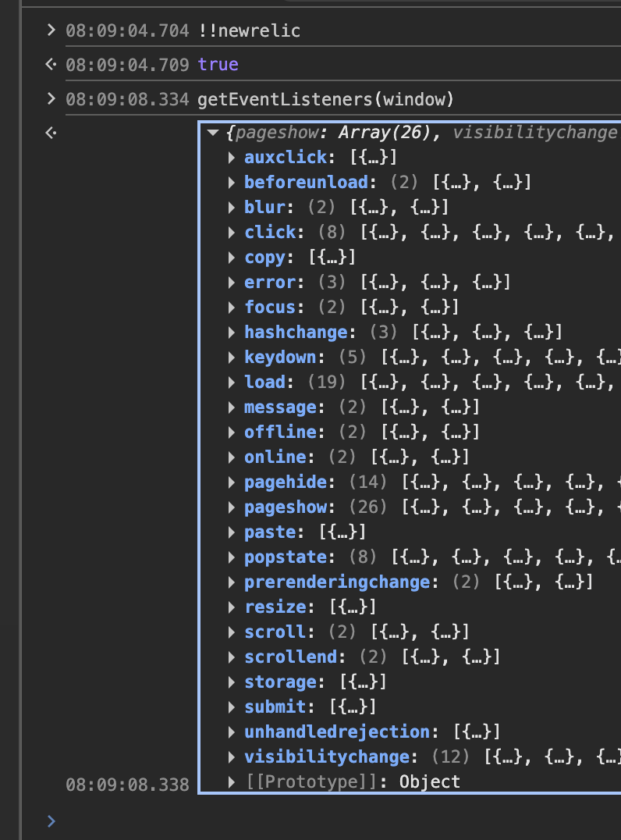This screenshot has height=840, width=621.
Task: Expand the pagehide listeners triangle
Action: click(x=231, y=482)
